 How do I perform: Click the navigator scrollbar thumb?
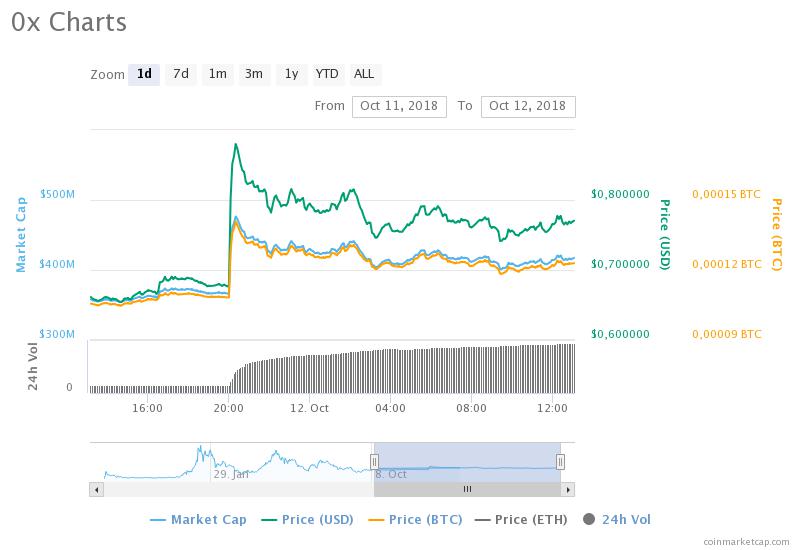tap(467, 489)
